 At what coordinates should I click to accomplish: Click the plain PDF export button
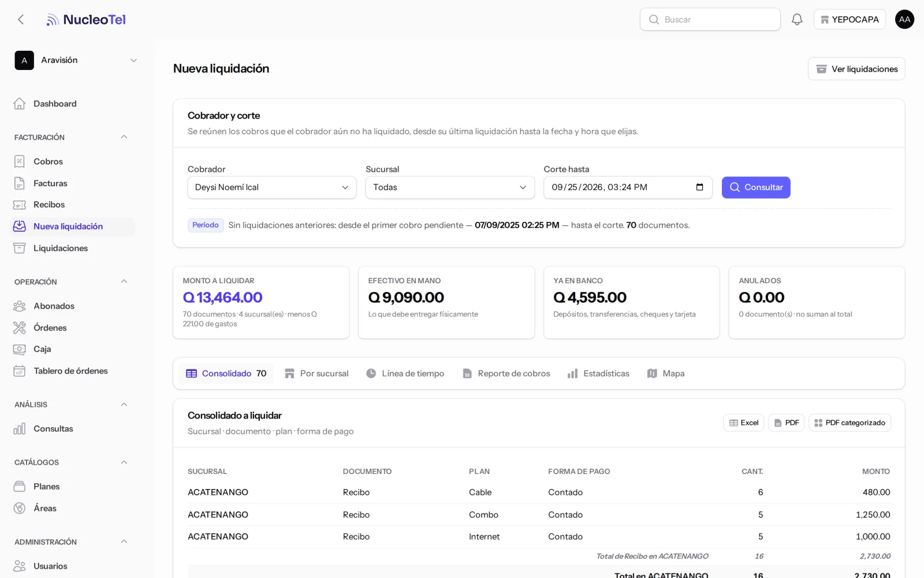point(787,423)
